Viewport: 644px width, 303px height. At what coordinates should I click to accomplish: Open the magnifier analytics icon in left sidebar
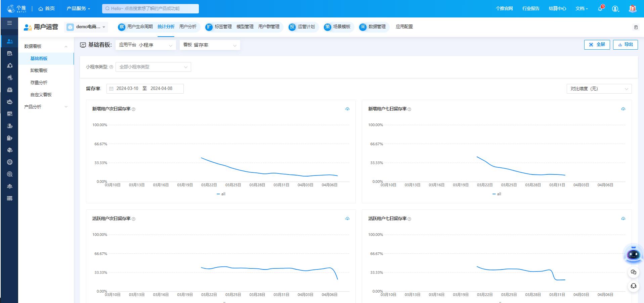click(x=10, y=174)
